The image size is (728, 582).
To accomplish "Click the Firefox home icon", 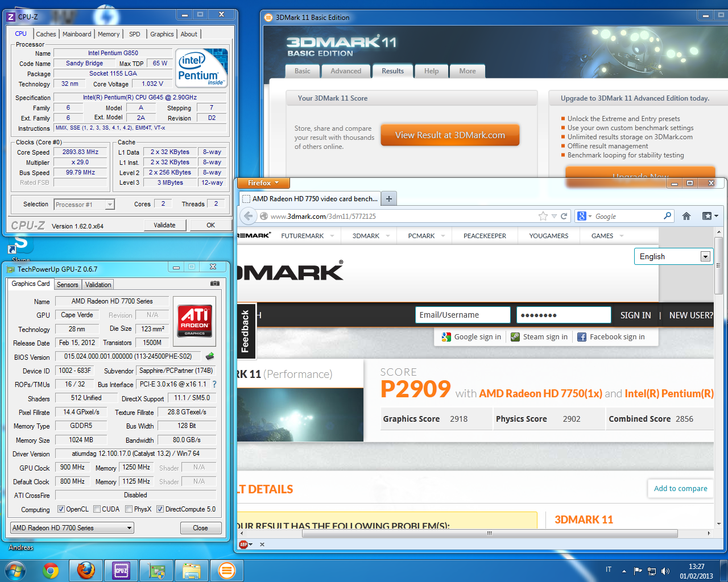I will click(686, 216).
